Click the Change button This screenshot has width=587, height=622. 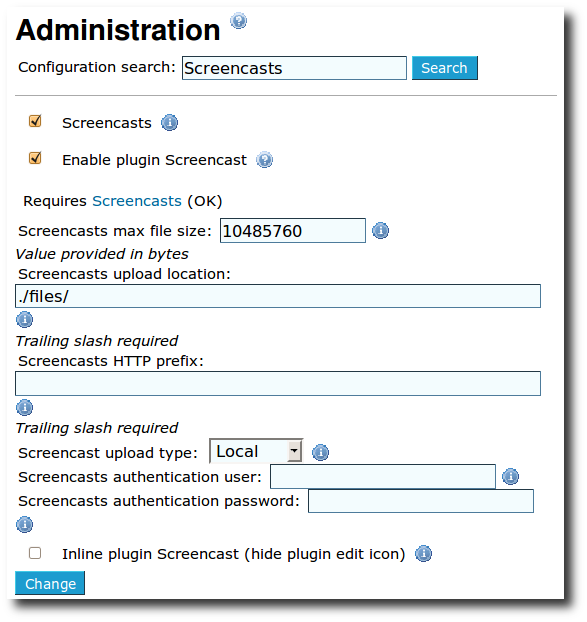(50, 583)
